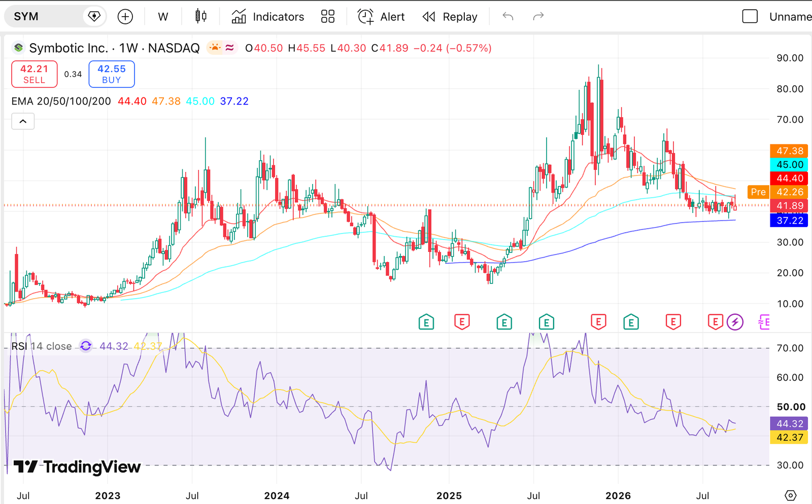
Task: Add a symbol with the plus circle icon
Action: (x=125, y=17)
